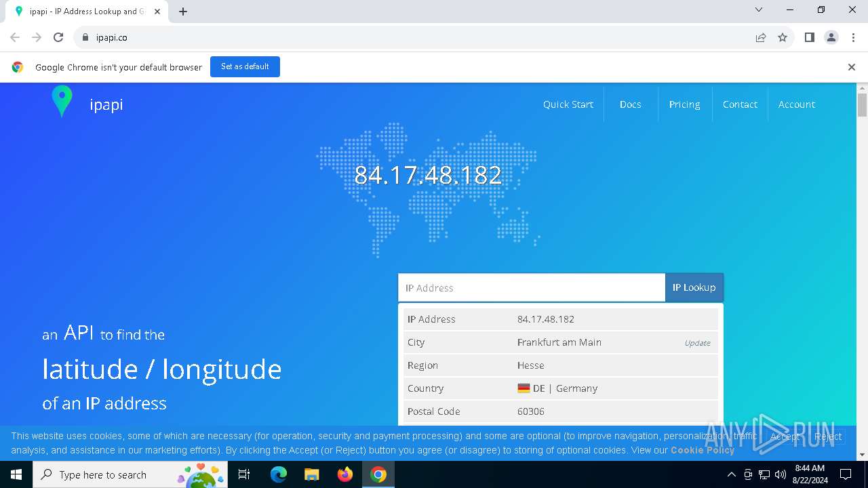The image size is (868, 488).
Task: Bookmark this page with the star icon
Action: [783, 38]
